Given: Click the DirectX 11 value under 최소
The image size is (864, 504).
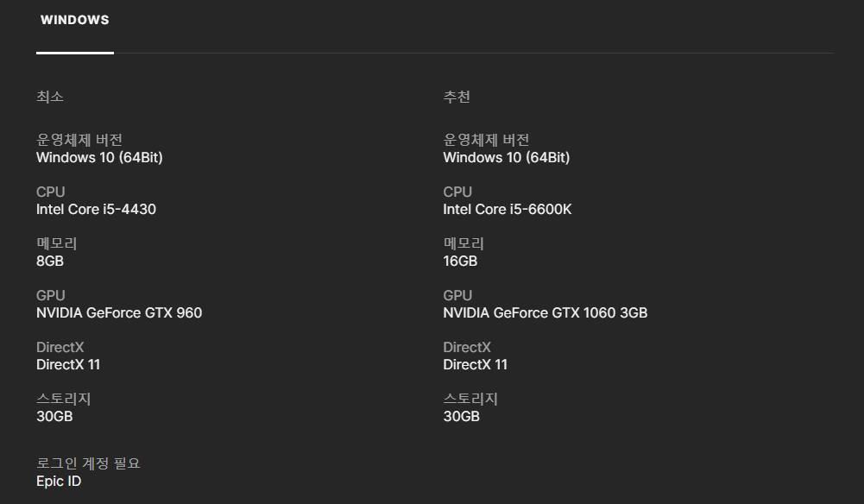Looking at the screenshot, I should click(x=68, y=364).
